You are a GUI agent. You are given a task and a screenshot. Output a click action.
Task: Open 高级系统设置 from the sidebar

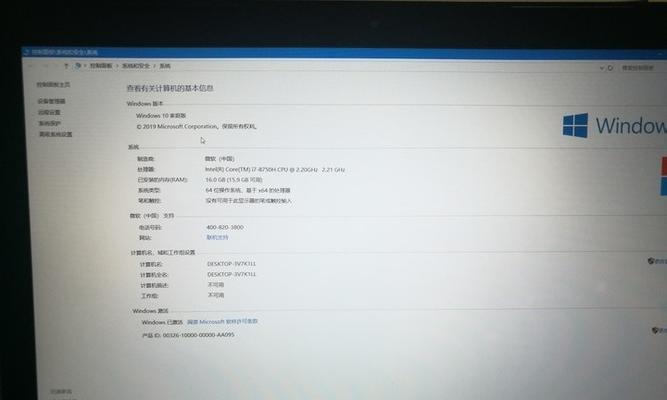[x=56, y=134]
